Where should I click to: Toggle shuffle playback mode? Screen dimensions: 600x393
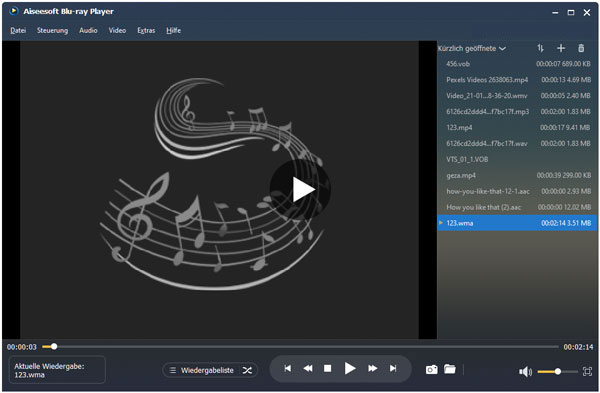point(247,370)
